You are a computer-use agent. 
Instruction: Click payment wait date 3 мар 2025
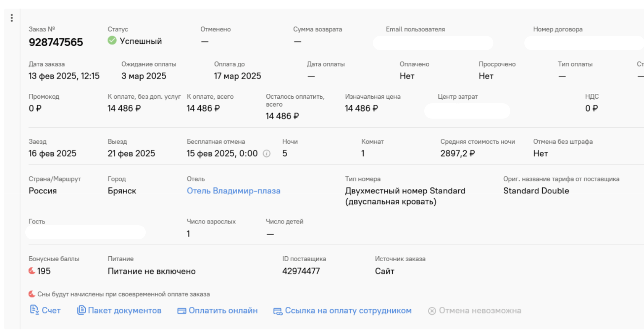tap(144, 76)
